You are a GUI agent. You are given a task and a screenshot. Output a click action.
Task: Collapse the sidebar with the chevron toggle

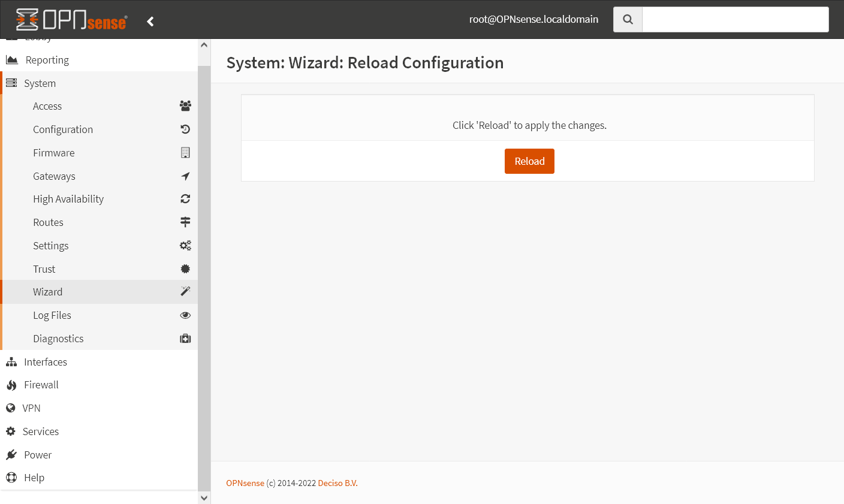coord(150,22)
